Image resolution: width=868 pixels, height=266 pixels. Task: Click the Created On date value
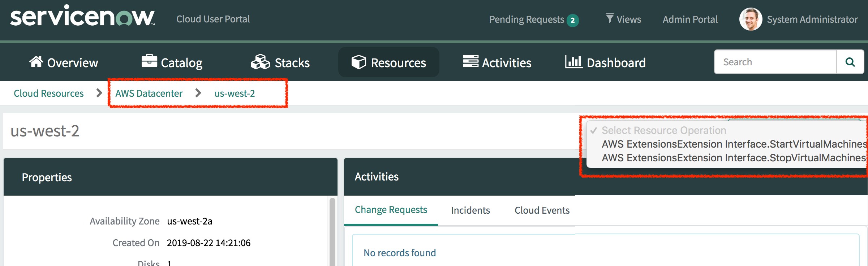pyautogui.click(x=209, y=243)
